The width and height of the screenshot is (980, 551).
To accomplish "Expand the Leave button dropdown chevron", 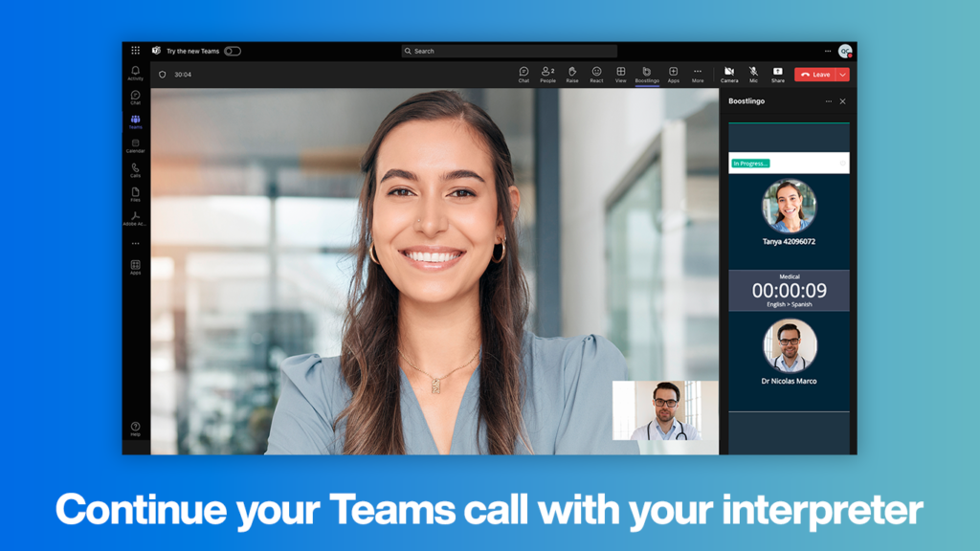I will [x=842, y=73].
